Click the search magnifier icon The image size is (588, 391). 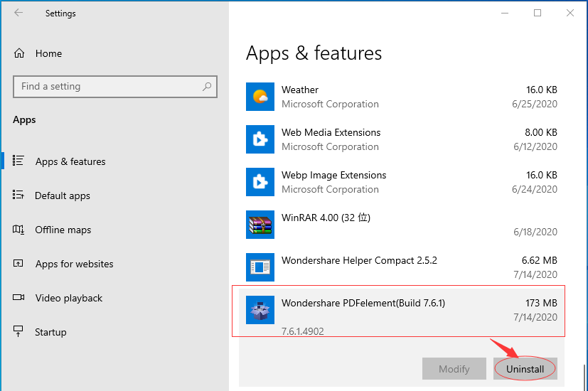tap(207, 87)
